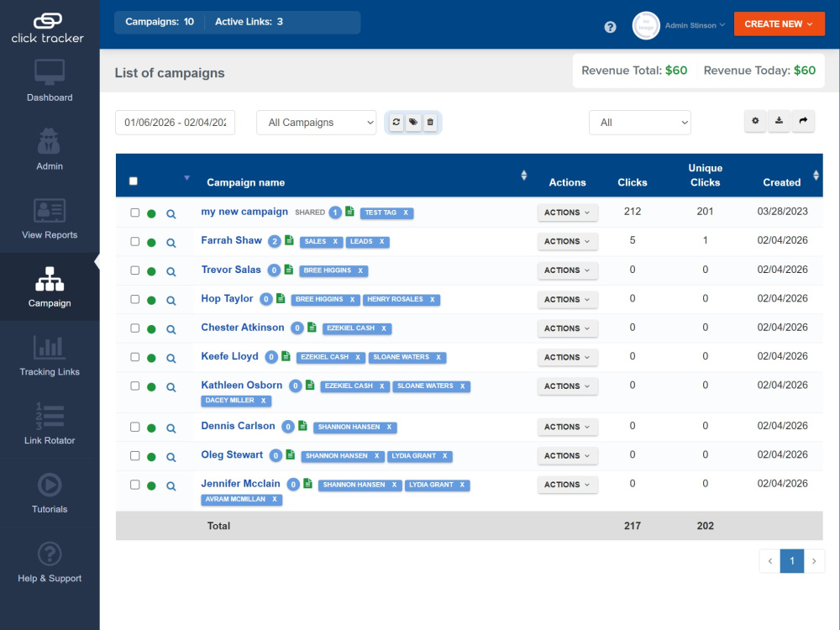Click the settings gear icon
The image size is (840, 630).
click(755, 121)
